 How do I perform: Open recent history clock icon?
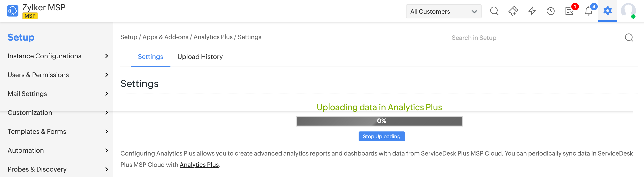click(551, 11)
